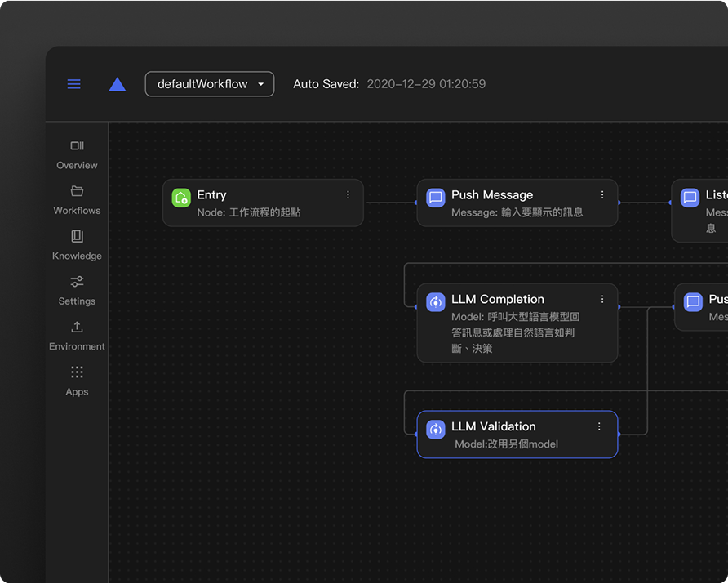Click the green Entry node icon
The height and width of the screenshot is (584, 728).
181,198
